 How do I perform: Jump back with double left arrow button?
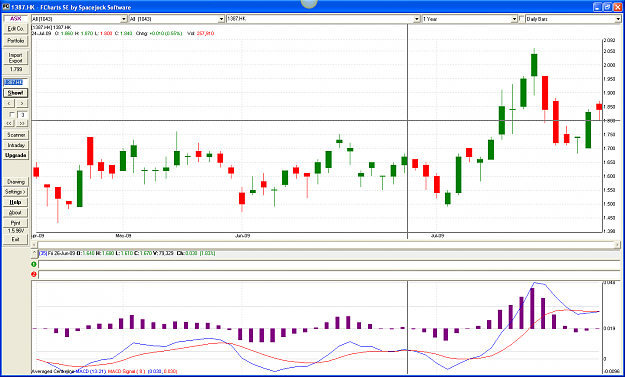pos(10,124)
